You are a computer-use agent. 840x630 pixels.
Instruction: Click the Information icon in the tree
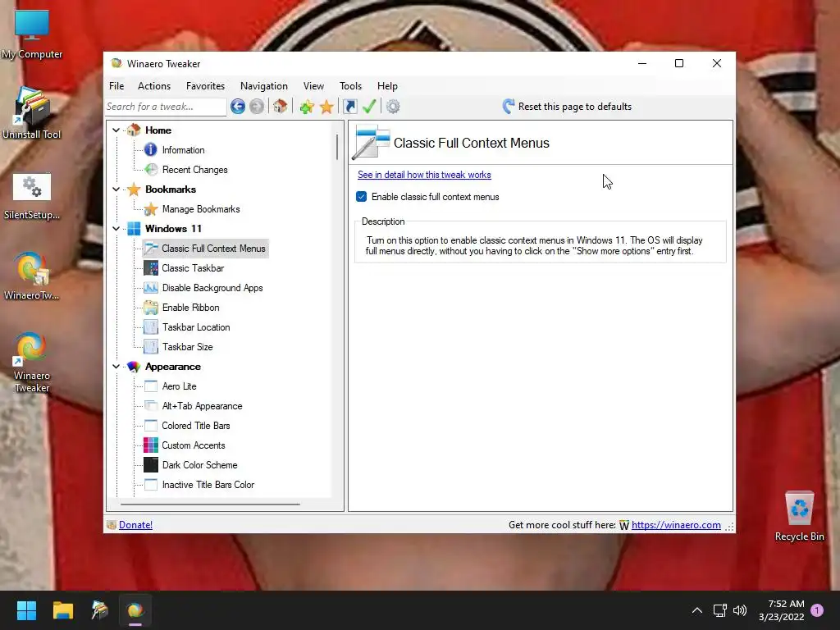coord(151,150)
